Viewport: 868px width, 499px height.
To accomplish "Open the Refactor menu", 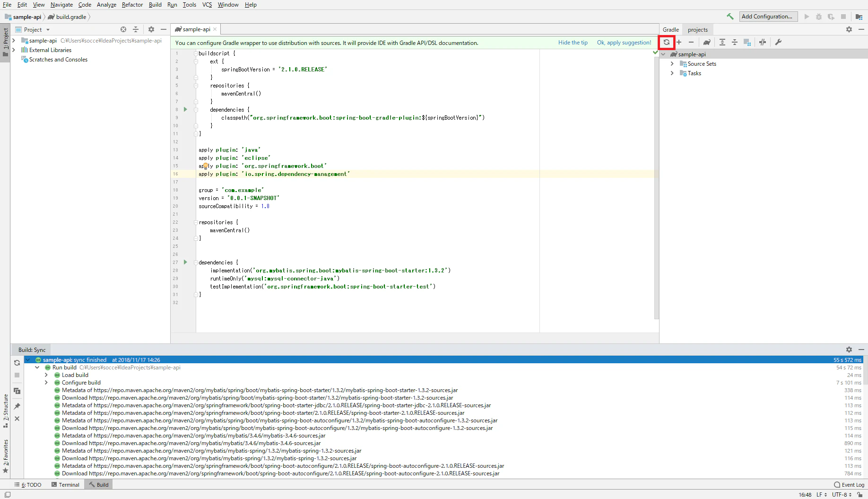I will [x=132, y=5].
